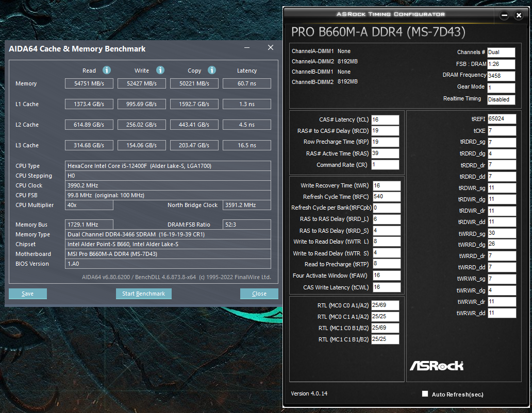This screenshot has width=532, height=413.
Task: Click the tWRWR_dd value field
Action: [502, 313]
